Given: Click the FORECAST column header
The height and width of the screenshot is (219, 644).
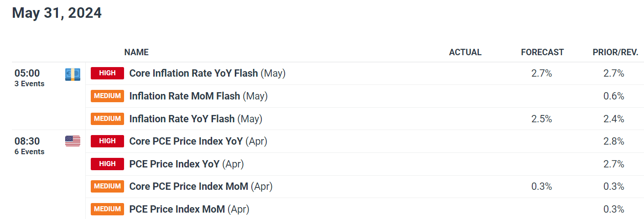Looking at the screenshot, I should [x=542, y=52].
